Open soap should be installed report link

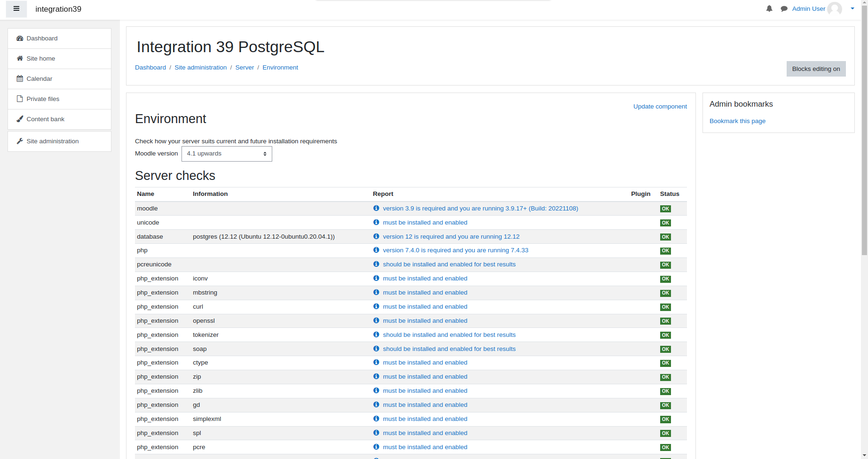point(449,349)
